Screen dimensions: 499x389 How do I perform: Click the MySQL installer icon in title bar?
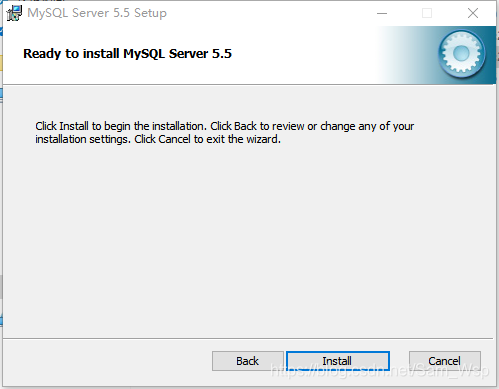14,13
